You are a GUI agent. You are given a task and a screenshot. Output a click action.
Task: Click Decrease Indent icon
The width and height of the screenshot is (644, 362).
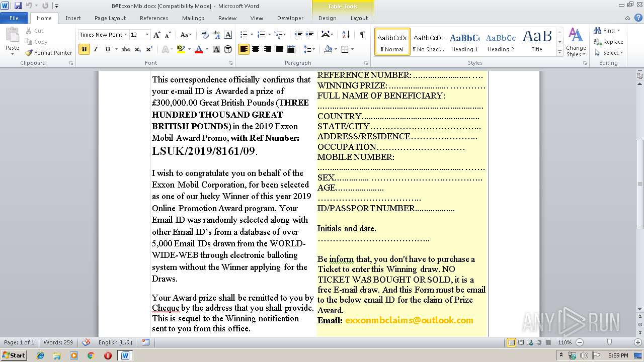click(x=298, y=35)
